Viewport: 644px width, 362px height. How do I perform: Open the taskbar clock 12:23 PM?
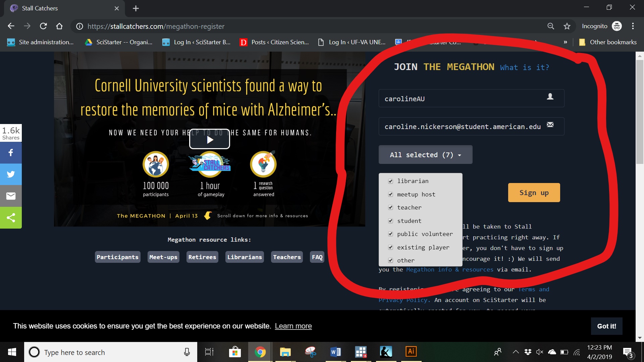pyautogui.click(x=599, y=352)
